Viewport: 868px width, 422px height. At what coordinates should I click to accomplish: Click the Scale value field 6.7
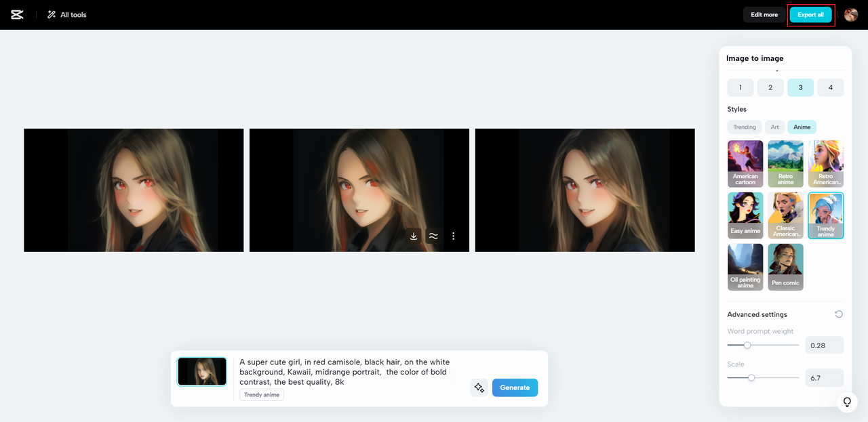pos(825,378)
